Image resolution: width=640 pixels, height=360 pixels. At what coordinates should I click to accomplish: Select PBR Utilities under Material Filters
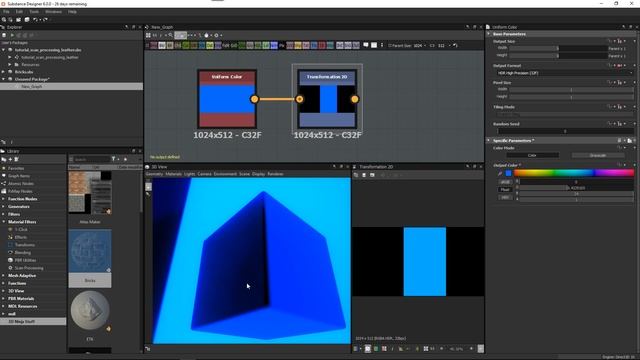click(25, 260)
